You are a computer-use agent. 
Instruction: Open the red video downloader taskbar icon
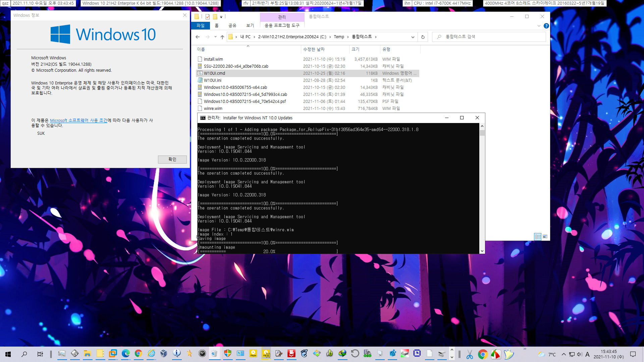coord(291,354)
